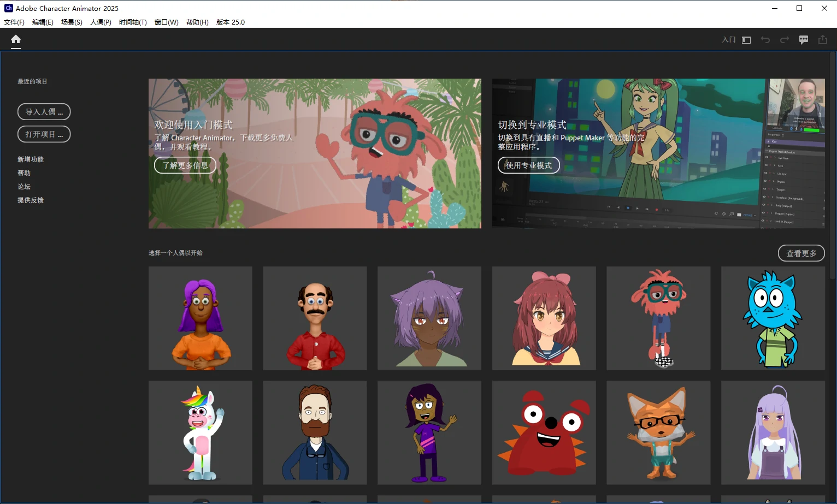Click the Undo arrow icon
Image resolution: width=837 pixels, height=504 pixels.
pyautogui.click(x=765, y=39)
